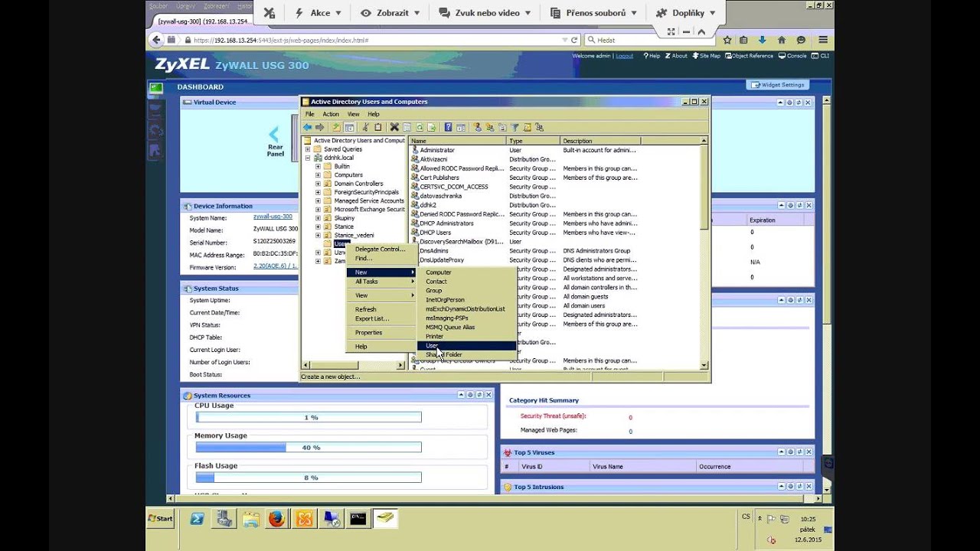This screenshot has width=980, height=551.
Task: Toggle the Show/Hide Console Tree icon
Action: [350, 127]
